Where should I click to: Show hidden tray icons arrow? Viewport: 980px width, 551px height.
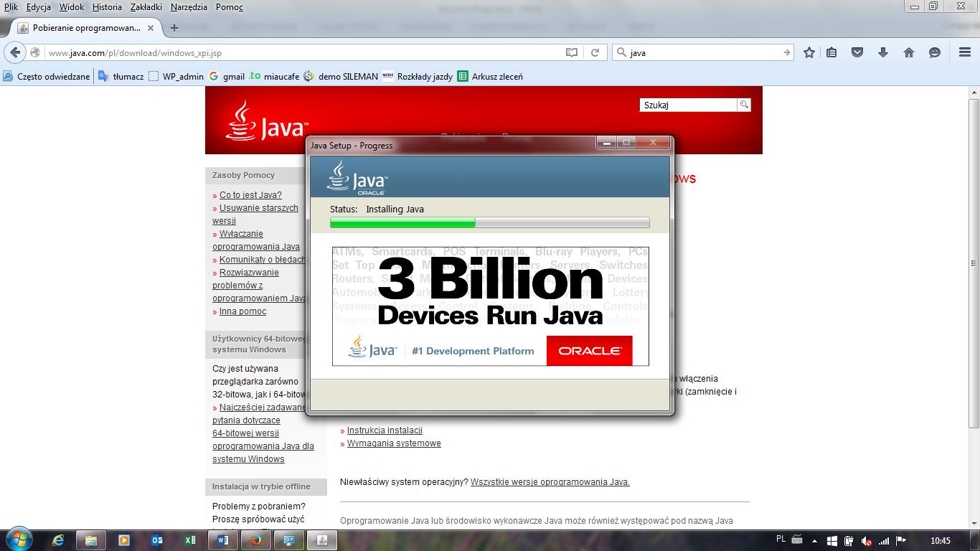(816, 541)
